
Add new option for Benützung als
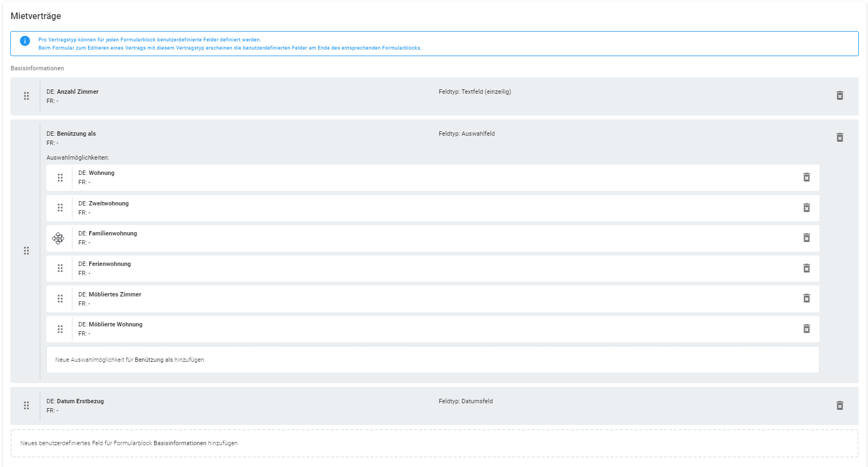pos(432,360)
